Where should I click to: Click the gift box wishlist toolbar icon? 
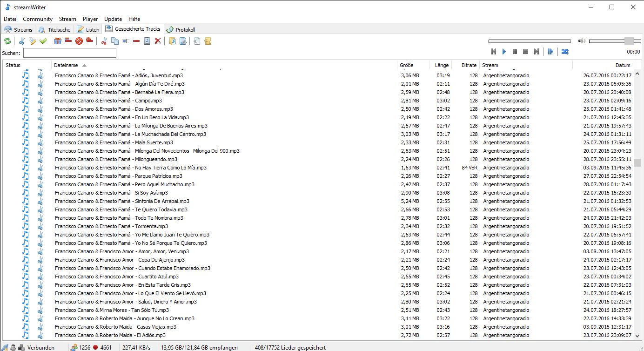[x=58, y=41]
